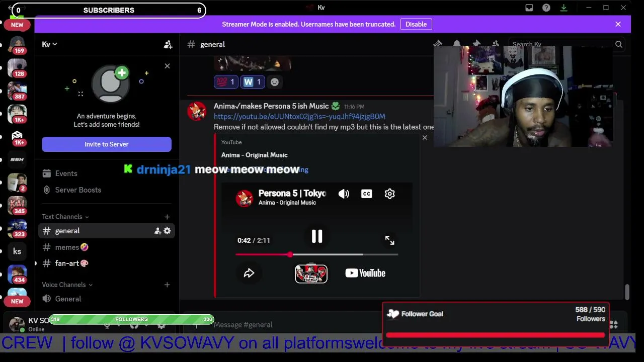Screen dimensions: 644x362
Task: Click the video seek progress bar
Action: pos(317,254)
